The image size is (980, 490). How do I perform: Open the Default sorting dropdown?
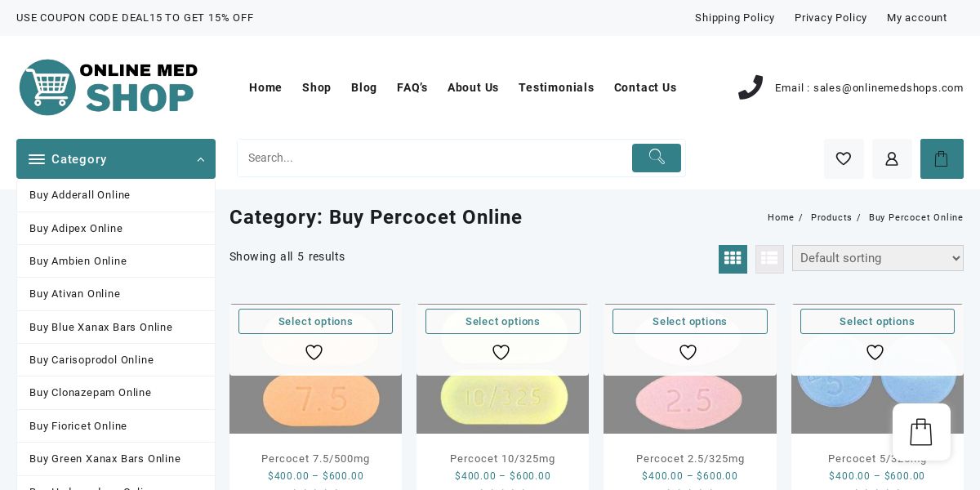877,258
